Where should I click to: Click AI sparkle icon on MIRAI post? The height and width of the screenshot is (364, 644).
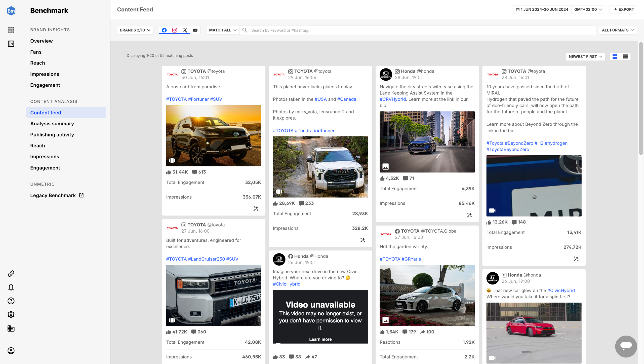576,259
